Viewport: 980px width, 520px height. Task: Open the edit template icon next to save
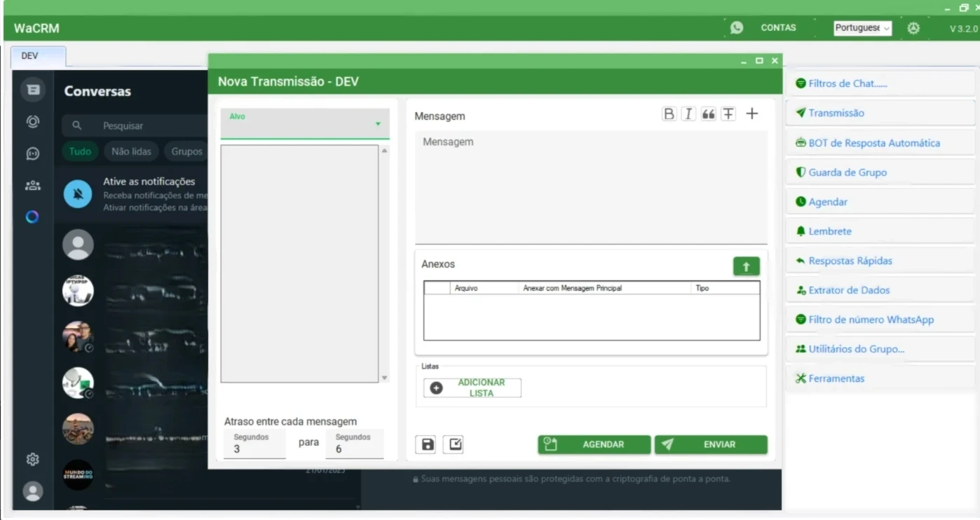point(454,444)
